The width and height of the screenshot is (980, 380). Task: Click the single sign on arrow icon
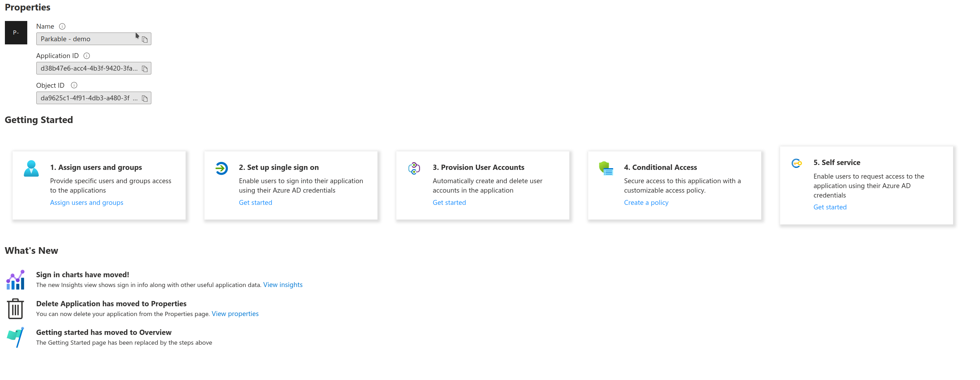coord(222,168)
